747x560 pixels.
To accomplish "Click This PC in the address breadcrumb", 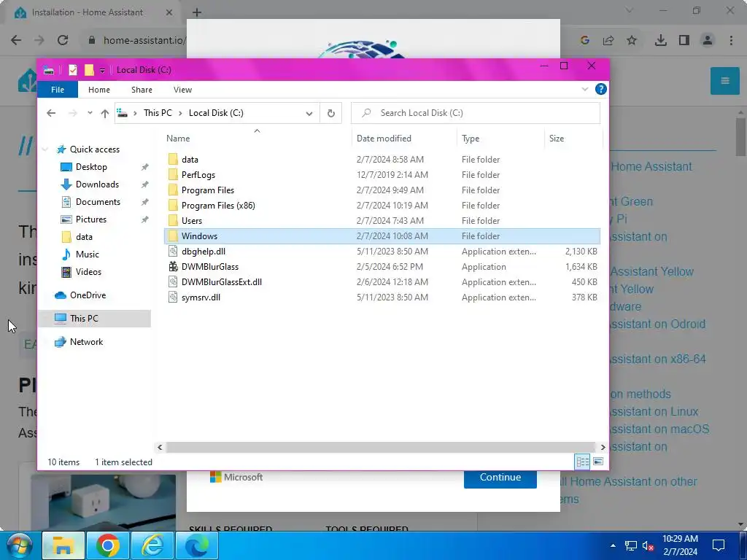I will click(x=158, y=113).
